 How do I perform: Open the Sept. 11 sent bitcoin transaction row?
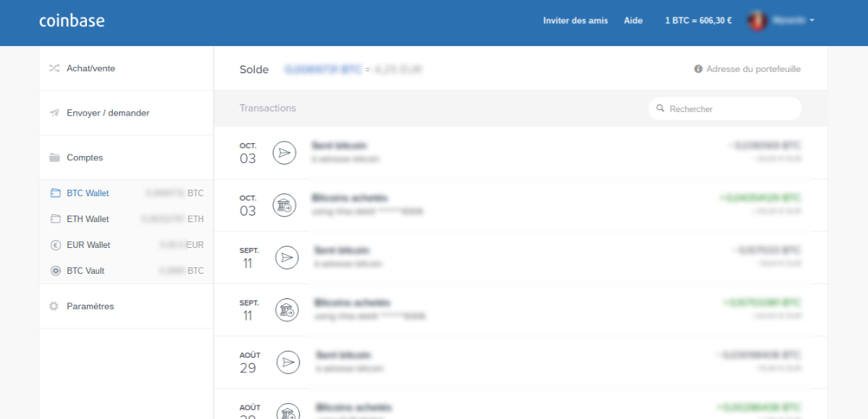point(521,257)
